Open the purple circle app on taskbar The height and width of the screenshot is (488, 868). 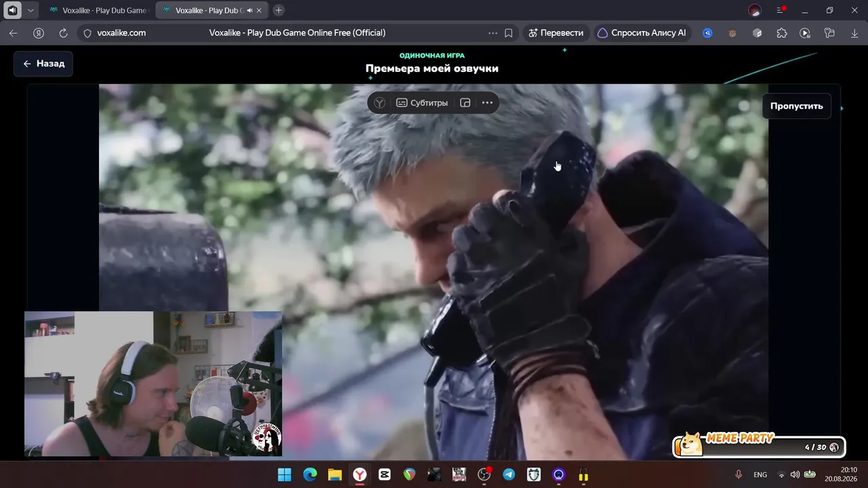[x=559, y=474]
